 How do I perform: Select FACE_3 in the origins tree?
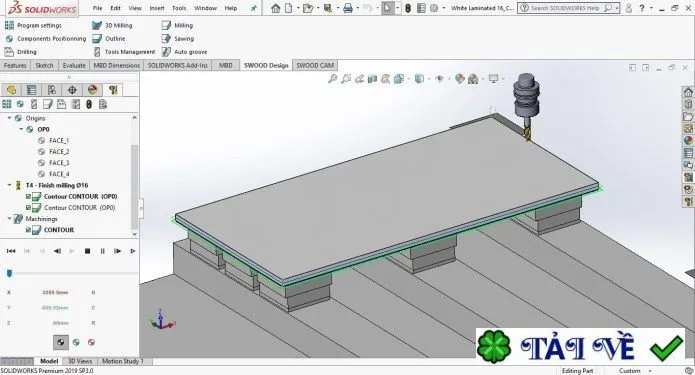pyautogui.click(x=59, y=163)
